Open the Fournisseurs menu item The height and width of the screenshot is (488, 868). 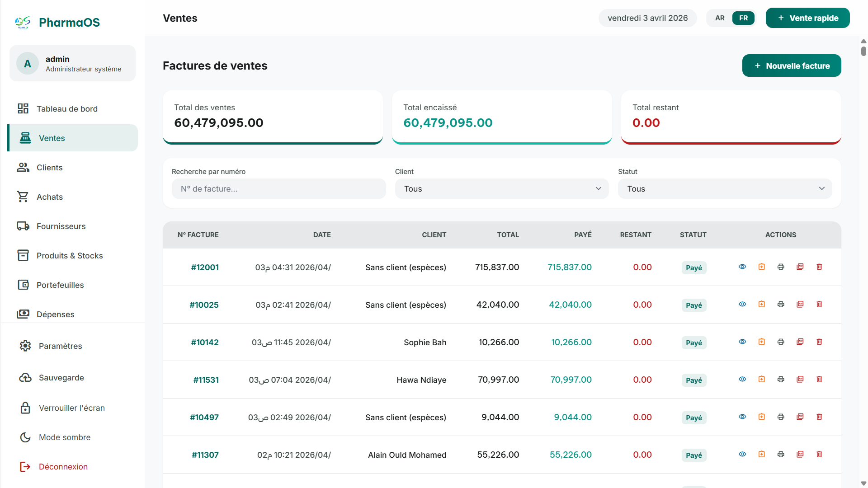[61, 226]
